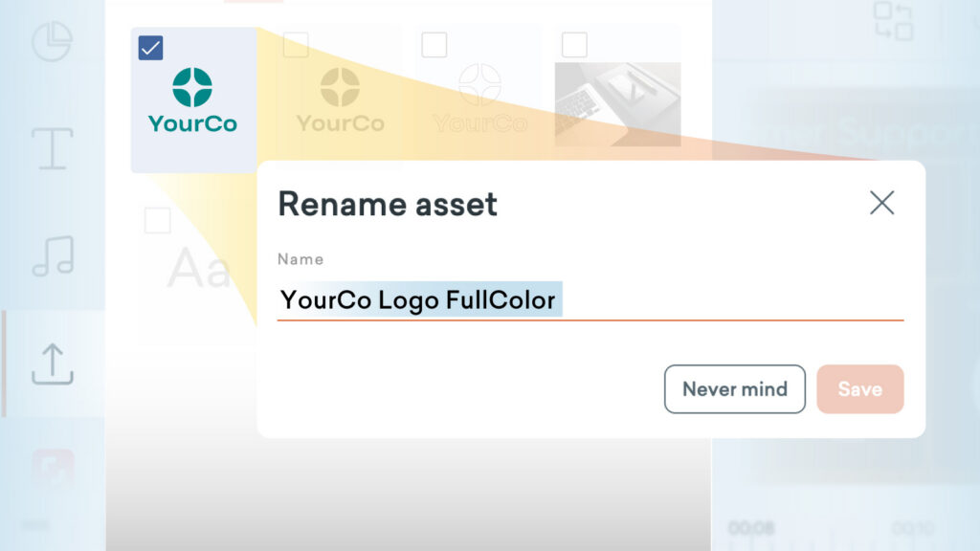
Task: Check the tan YourCo logo checkbox
Action: [x=296, y=45]
